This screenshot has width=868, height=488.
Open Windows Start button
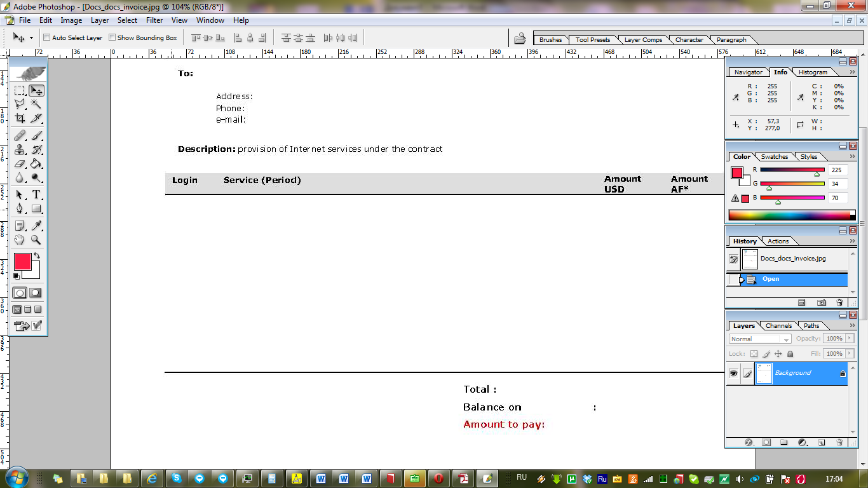15,478
